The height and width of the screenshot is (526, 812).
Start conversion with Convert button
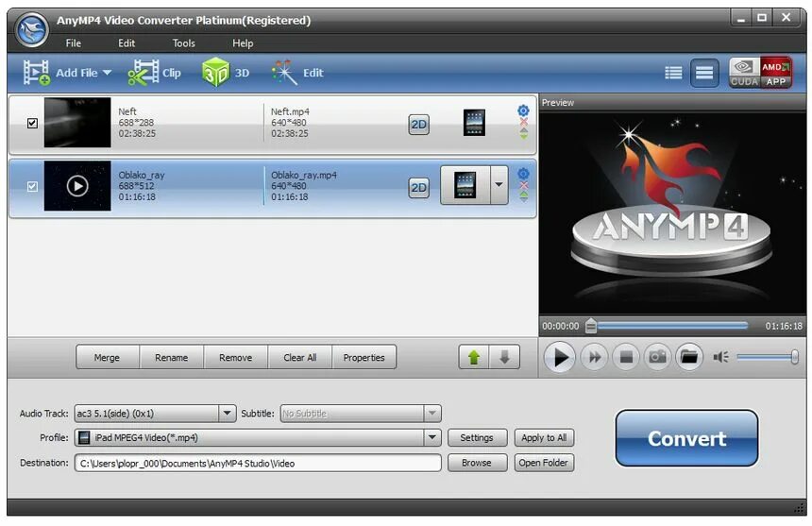pyautogui.click(x=686, y=438)
